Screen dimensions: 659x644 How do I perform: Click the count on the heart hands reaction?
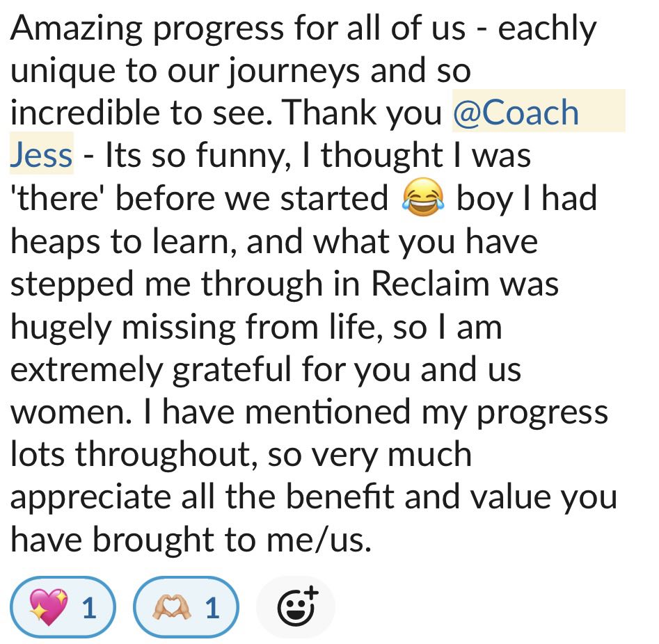tap(212, 609)
